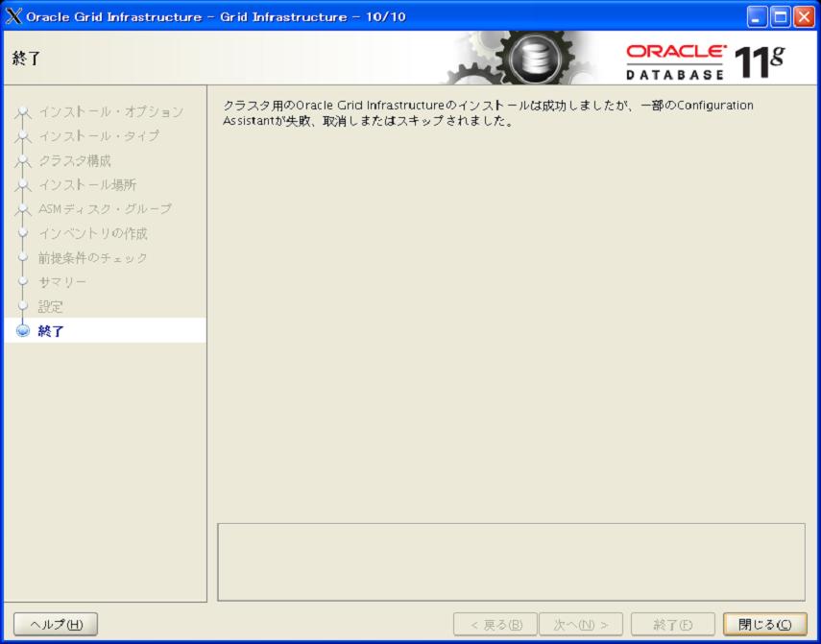Click the X11 icon in title bar

pos(13,16)
